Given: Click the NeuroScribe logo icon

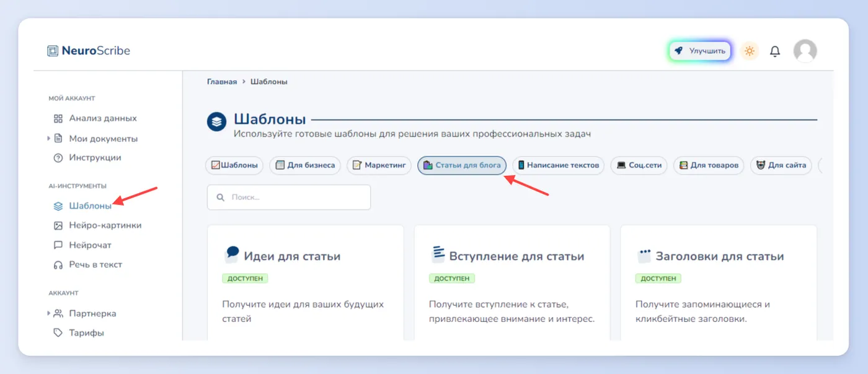Looking at the screenshot, I should tap(53, 51).
